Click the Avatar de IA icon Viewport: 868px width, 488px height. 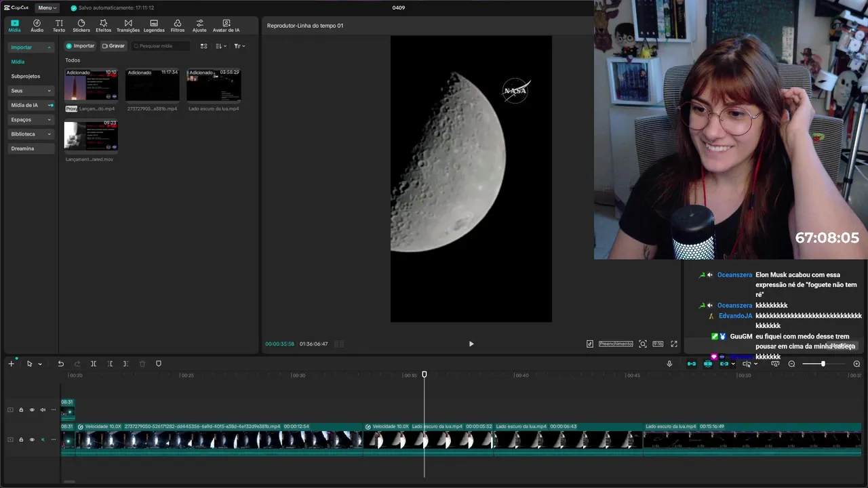226,26
